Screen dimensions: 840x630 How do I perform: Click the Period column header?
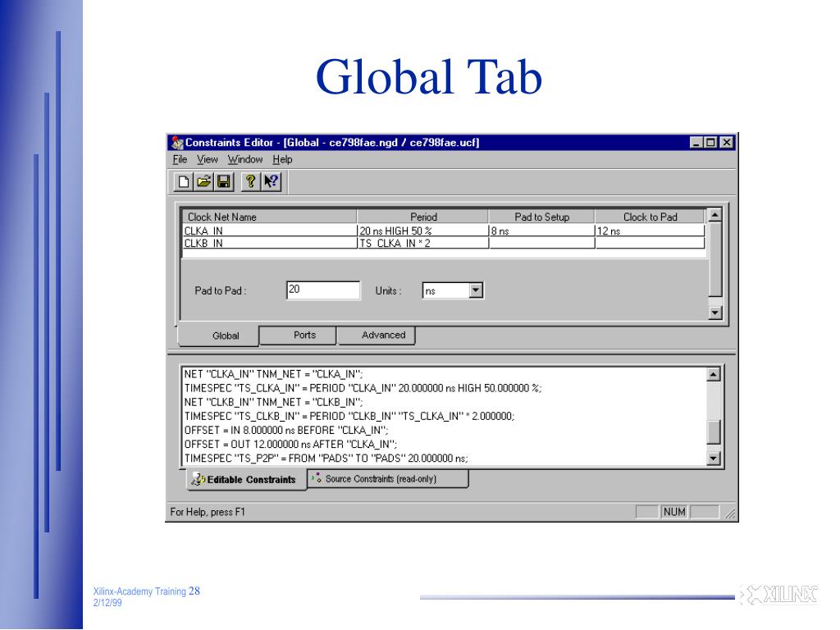(422, 217)
